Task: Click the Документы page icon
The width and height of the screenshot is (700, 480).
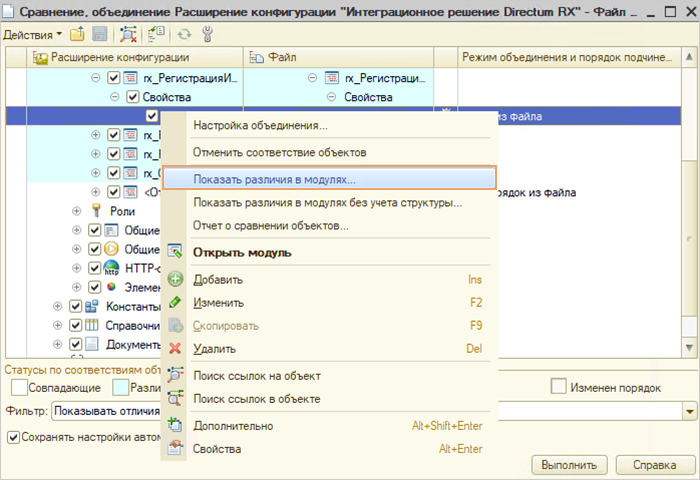Action: [x=91, y=344]
